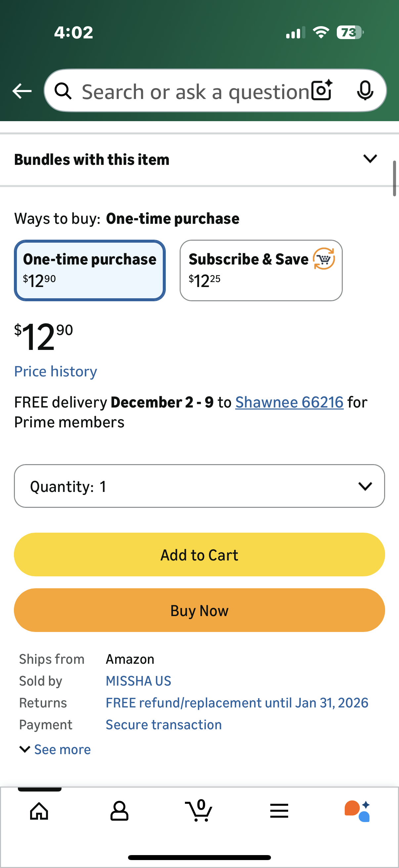
Task: Open the Quantity dropdown
Action: coord(199,486)
